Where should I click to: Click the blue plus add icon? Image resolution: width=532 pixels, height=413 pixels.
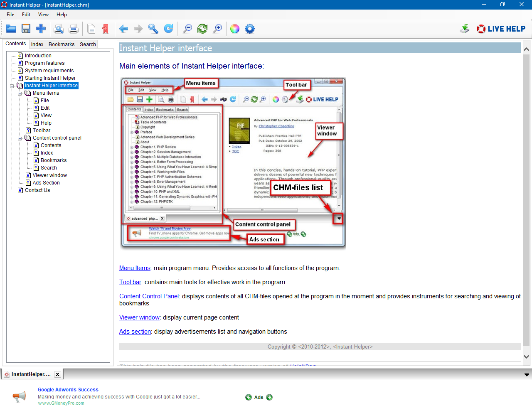41,29
